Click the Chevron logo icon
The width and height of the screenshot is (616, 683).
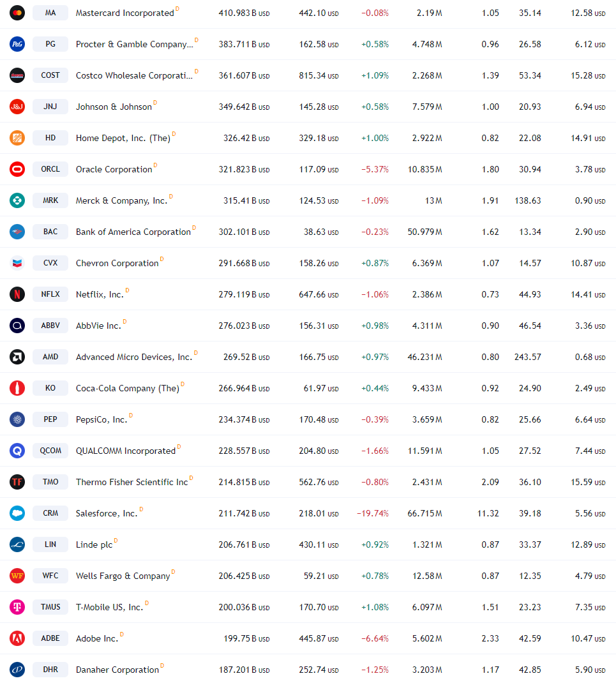pyautogui.click(x=17, y=263)
